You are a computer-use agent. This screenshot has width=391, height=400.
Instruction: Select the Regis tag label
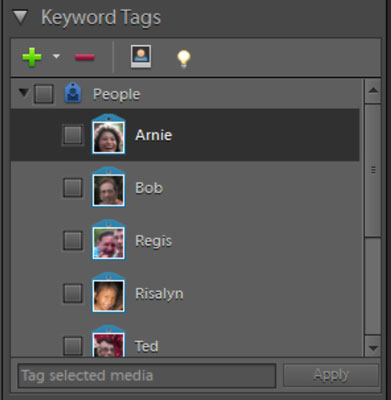154,241
